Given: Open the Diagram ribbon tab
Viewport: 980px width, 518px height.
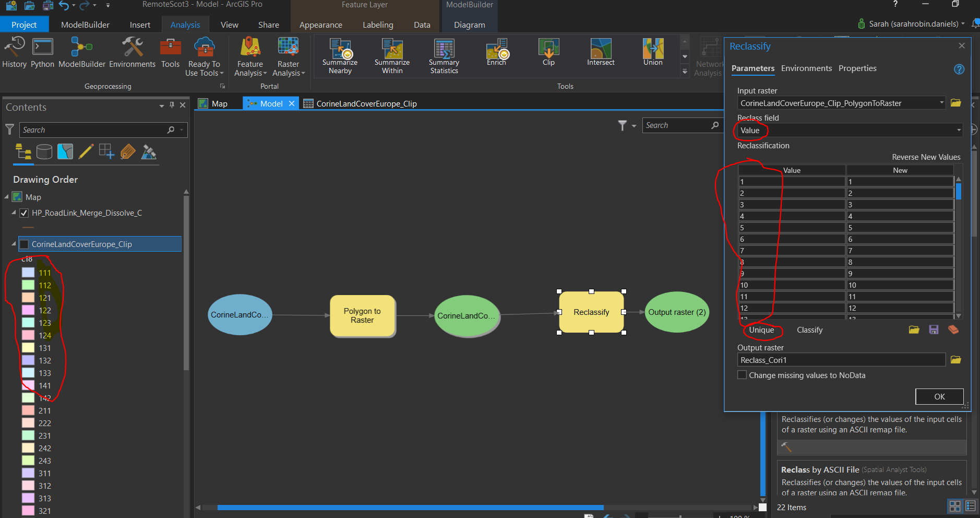Looking at the screenshot, I should 469,25.
